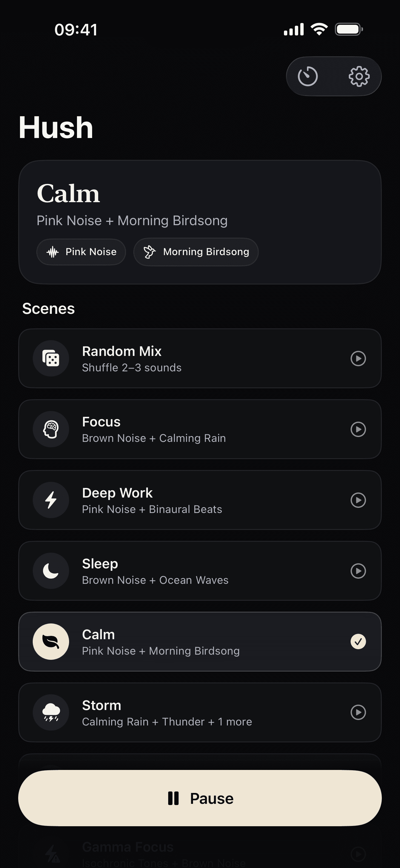The height and width of the screenshot is (868, 400).
Task: Play the Storm scene
Action: coord(358,712)
